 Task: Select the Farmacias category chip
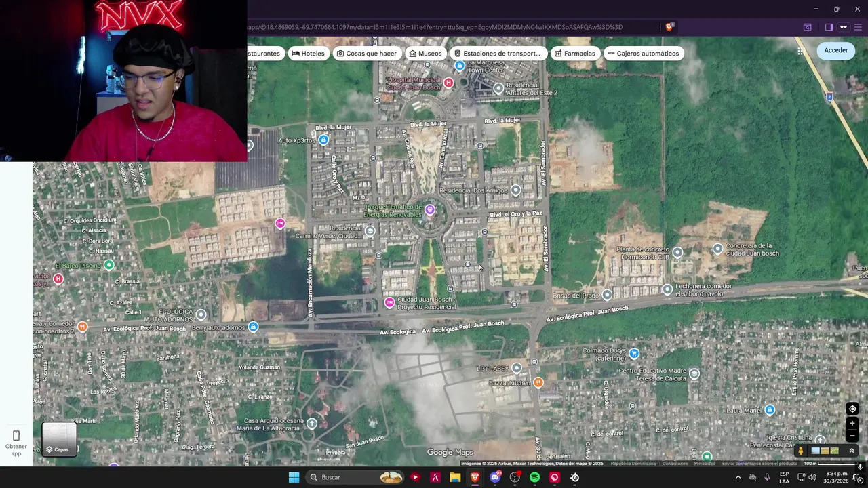(574, 54)
